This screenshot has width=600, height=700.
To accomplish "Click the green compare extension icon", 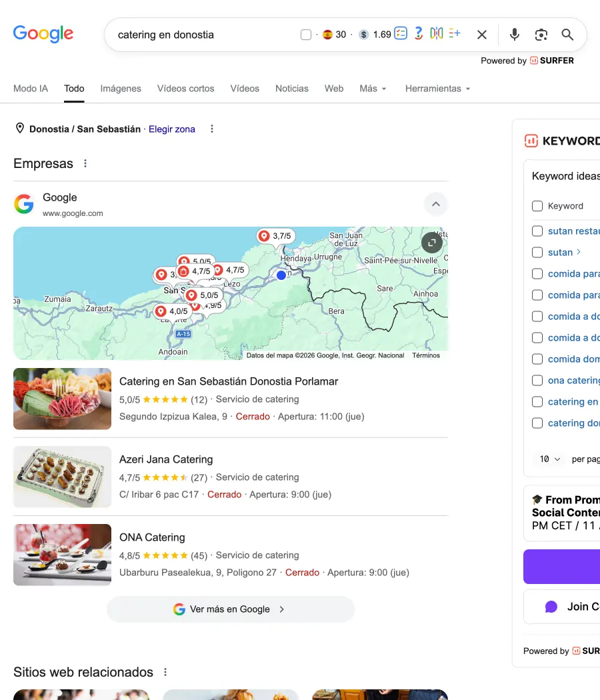I will (x=436, y=33).
